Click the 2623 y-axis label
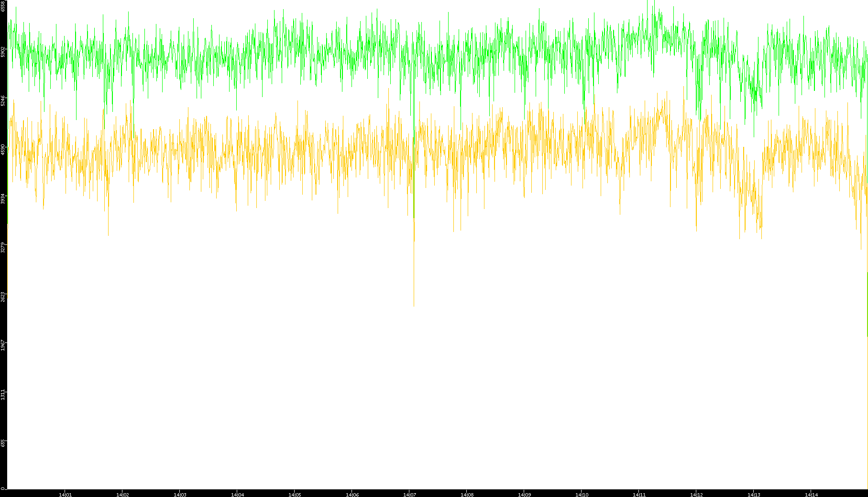868x497 pixels. pos(3,297)
